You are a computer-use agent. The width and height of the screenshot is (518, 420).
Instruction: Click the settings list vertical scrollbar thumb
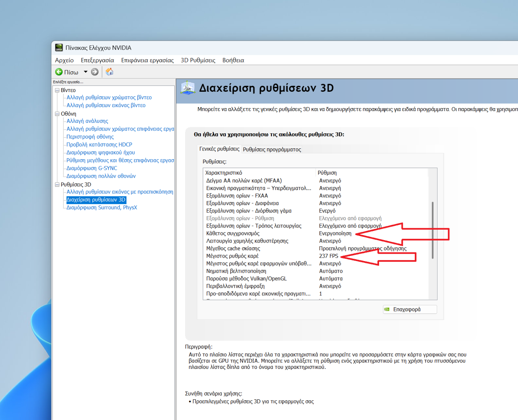433,230
